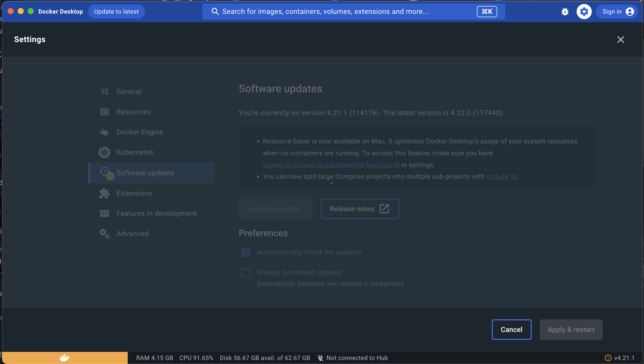
Task: Click the Troubleshoot bug icon in header
Action: point(565,11)
